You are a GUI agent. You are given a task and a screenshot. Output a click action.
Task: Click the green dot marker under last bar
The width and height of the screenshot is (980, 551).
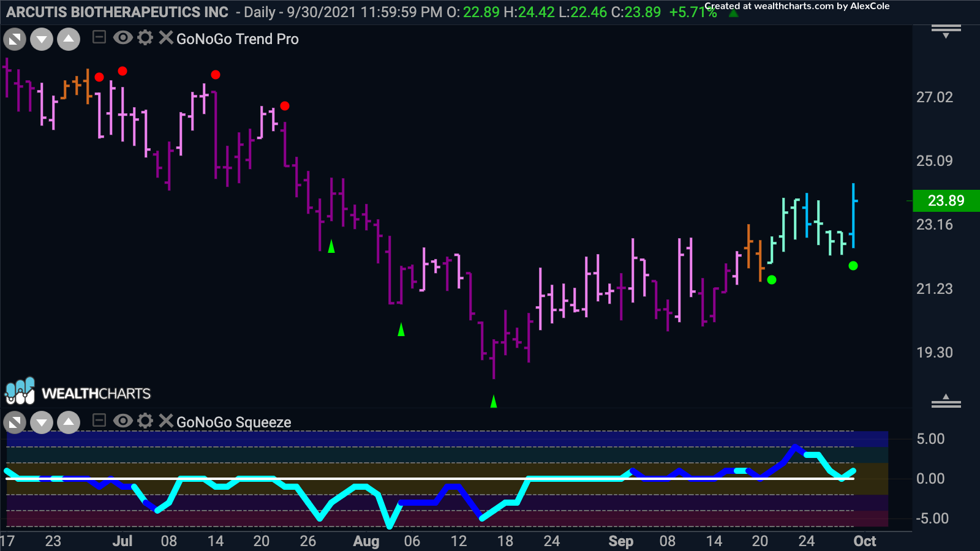pyautogui.click(x=853, y=266)
